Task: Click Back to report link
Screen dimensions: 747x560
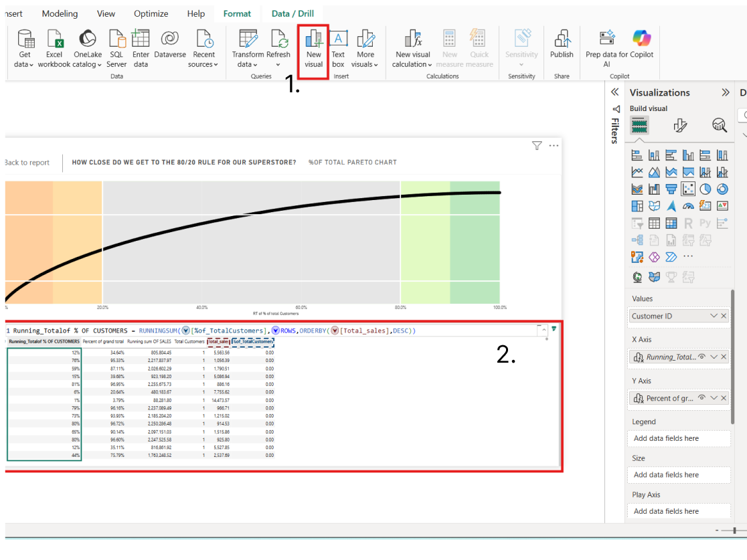Action: pos(27,163)
